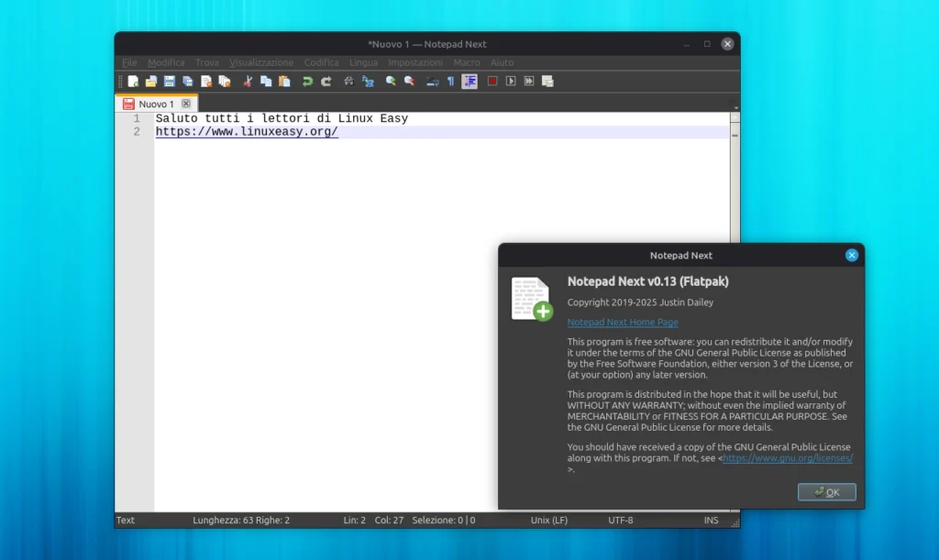Open the Lingua menu
Screen dimensions: 939x560
coord(363,62)
